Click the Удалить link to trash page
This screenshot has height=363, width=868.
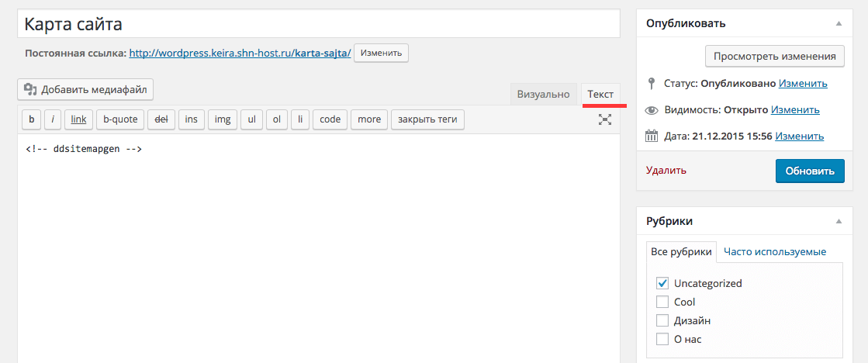tap(666, 171)
